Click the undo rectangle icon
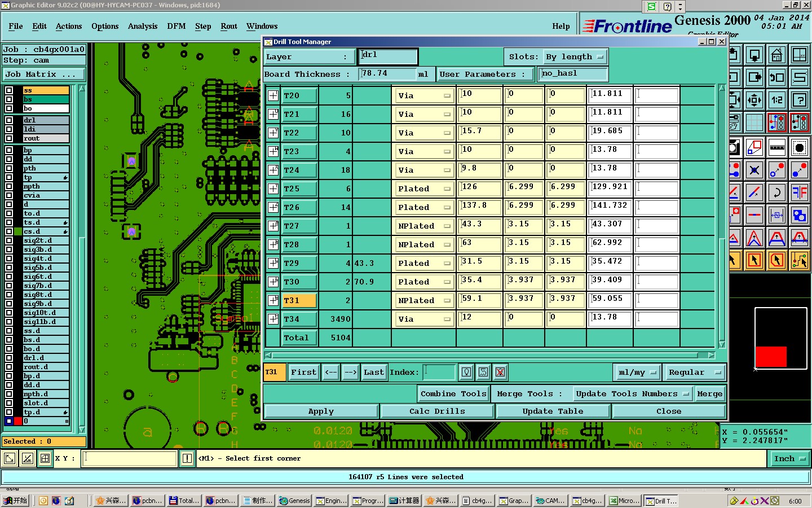 (x=777, y=77)
